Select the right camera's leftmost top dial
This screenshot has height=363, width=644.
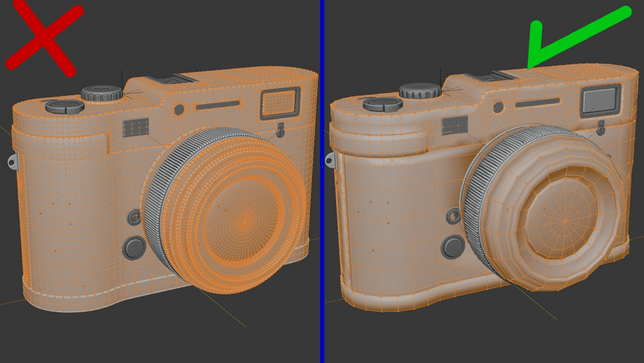point(382,104)
